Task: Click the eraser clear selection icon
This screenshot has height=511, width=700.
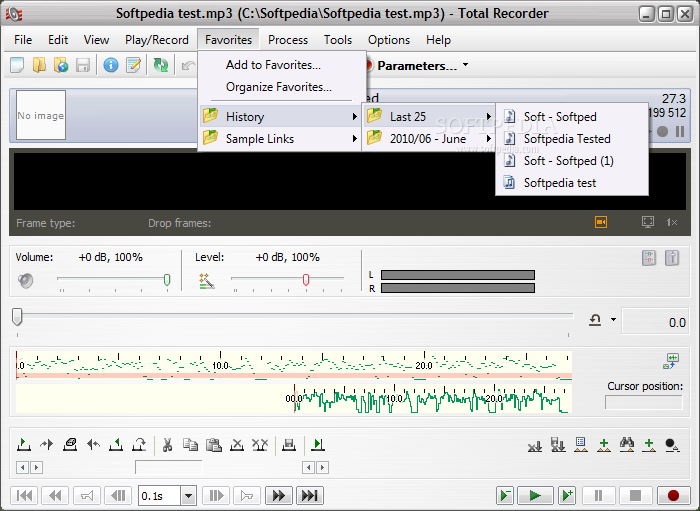Action: tap(70, 445)
